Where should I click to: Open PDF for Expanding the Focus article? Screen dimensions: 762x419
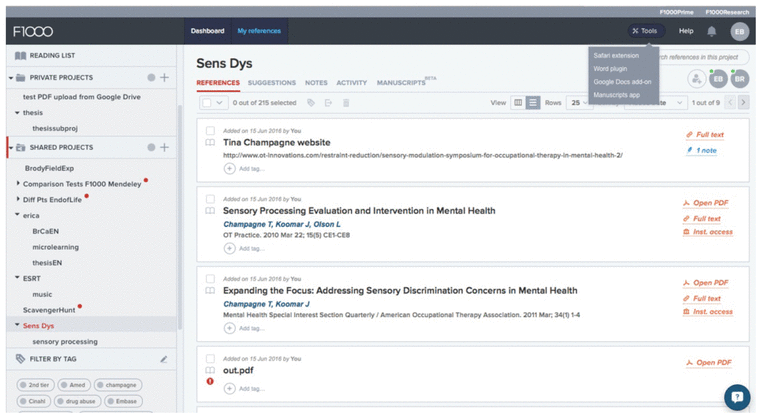(710, 283)
